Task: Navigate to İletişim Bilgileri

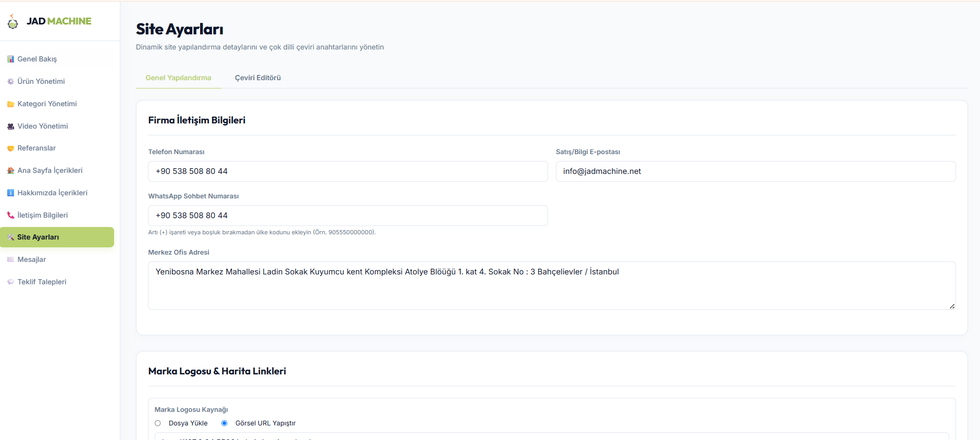Action: pos(57,216)
